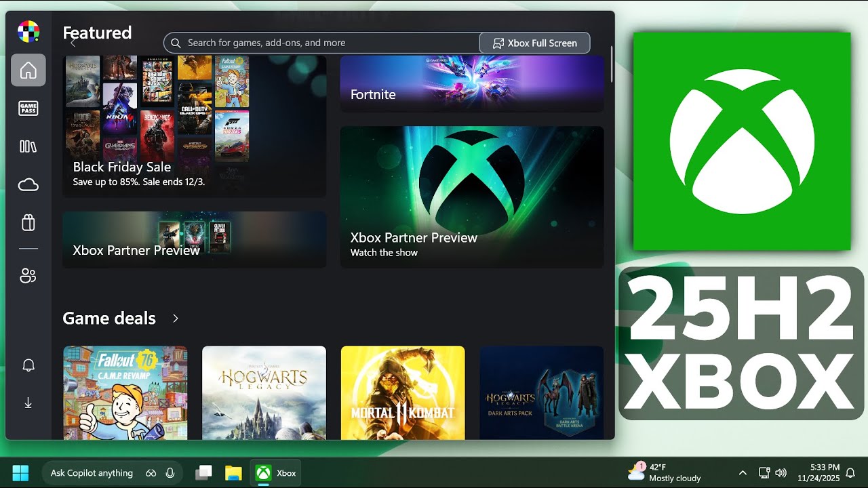Open the Fortnite featured banner
Image resolution: width=868 pixels, height=488 pixels.
pyautogui.click(x=472, y=83)
